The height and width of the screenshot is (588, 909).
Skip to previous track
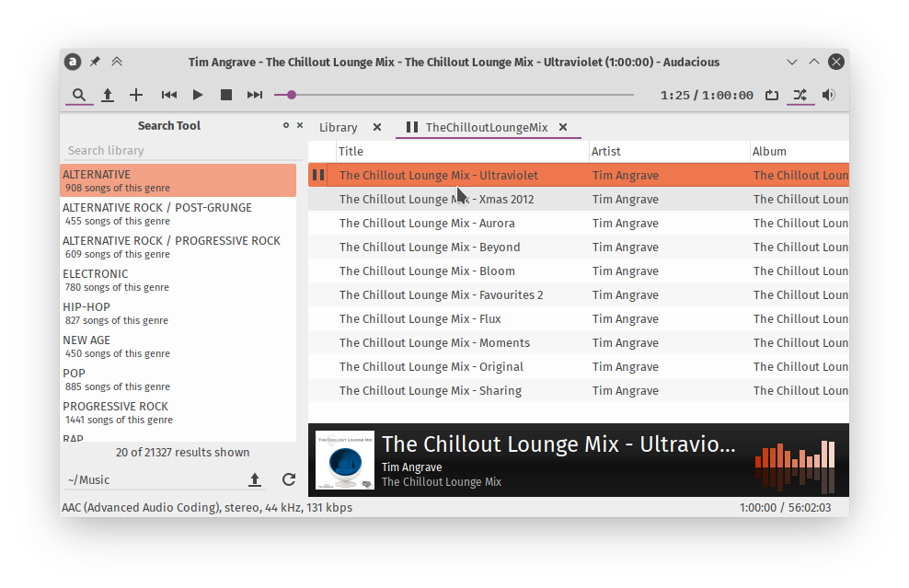[168, 95]
